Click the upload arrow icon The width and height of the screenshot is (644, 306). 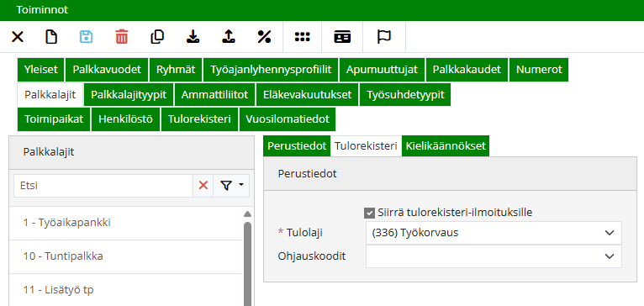(228, 37)
